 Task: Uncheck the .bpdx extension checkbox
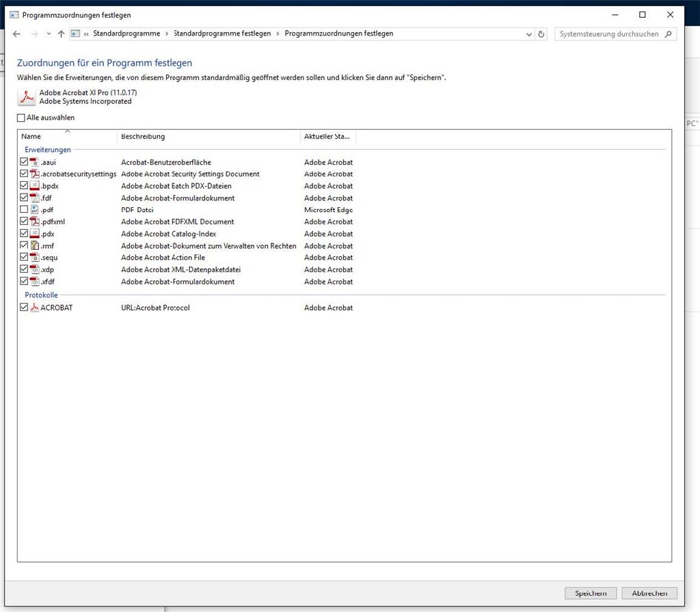tap(24, 185)
